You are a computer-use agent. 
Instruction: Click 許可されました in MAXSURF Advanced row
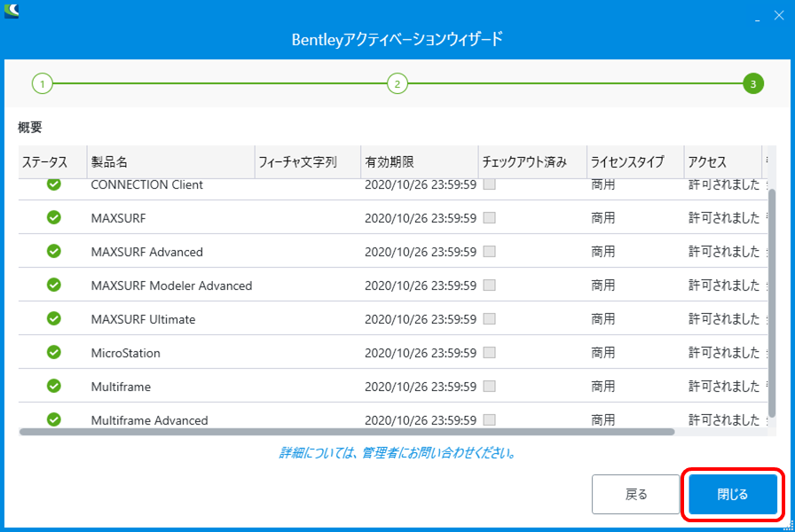pos(723,251)
